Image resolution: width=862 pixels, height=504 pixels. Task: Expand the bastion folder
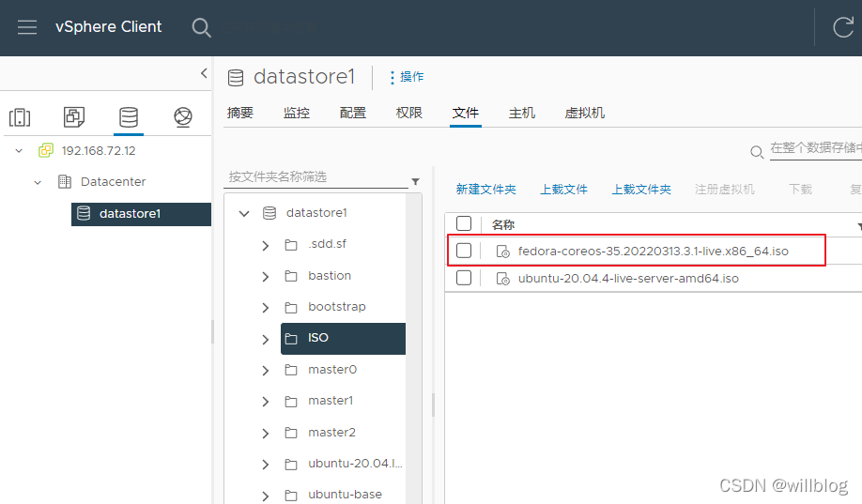pos(266,277)
